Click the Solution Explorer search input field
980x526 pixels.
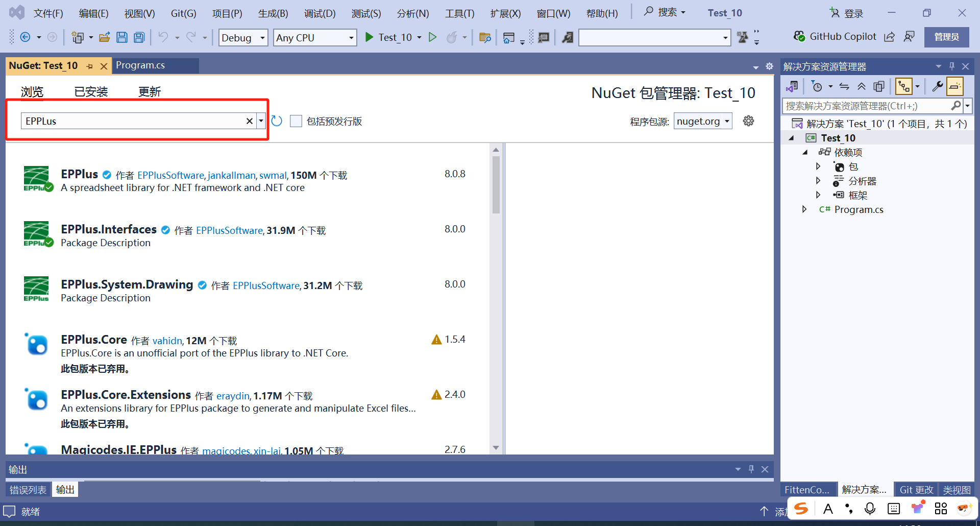coord(866,106)
